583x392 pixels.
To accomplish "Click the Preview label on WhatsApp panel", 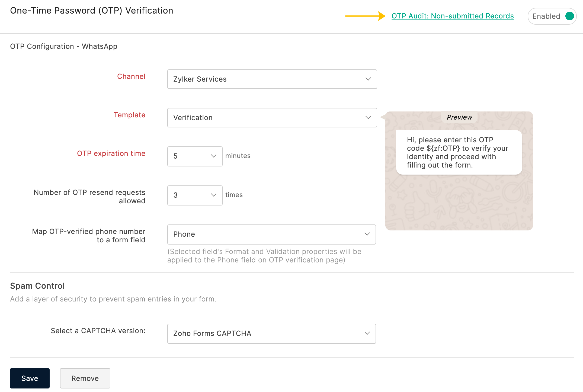I will pos(459,117).
